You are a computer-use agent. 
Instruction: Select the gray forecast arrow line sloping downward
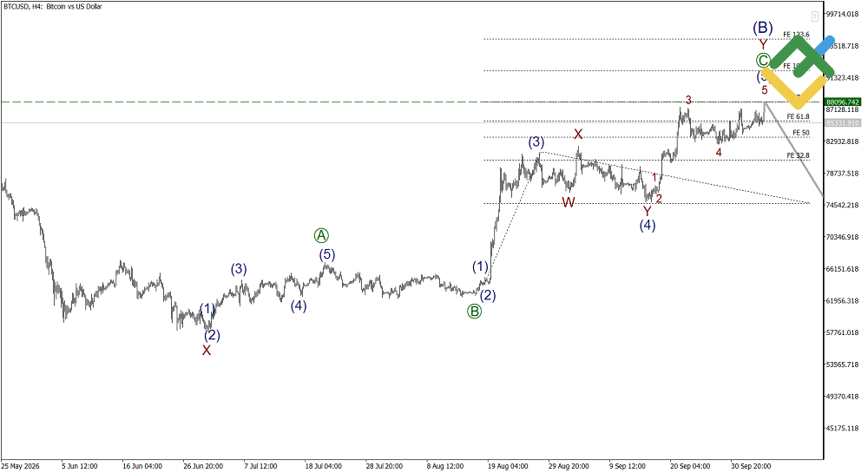794,149
